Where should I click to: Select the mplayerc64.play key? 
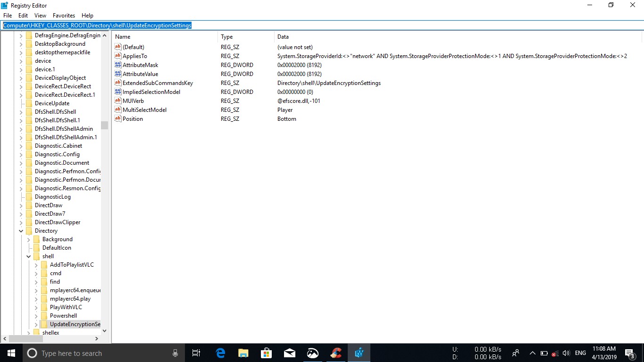[70, 299]
